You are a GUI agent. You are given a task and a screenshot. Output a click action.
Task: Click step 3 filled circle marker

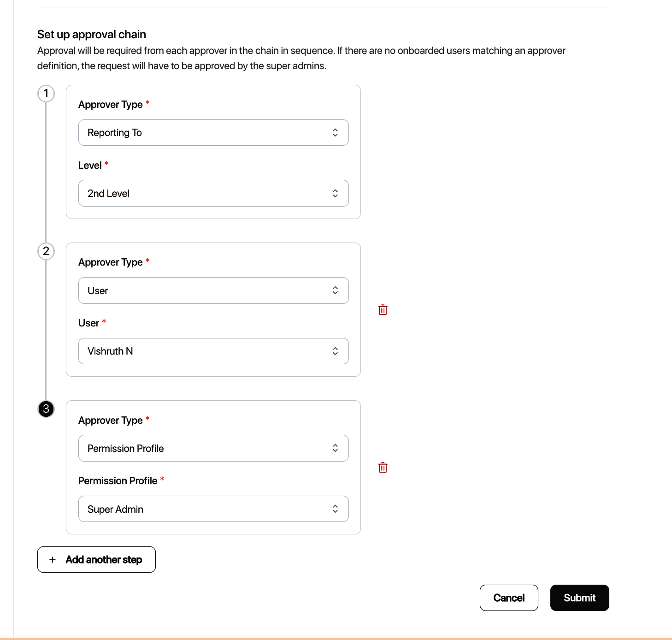point(46,409)
